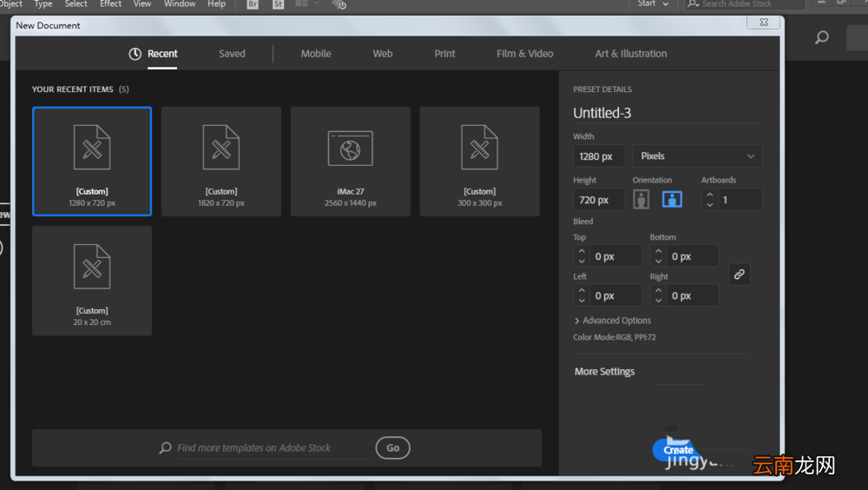Open the Effect menu
The height and width of the screenshot is (490, 868).
click(111, 3)
